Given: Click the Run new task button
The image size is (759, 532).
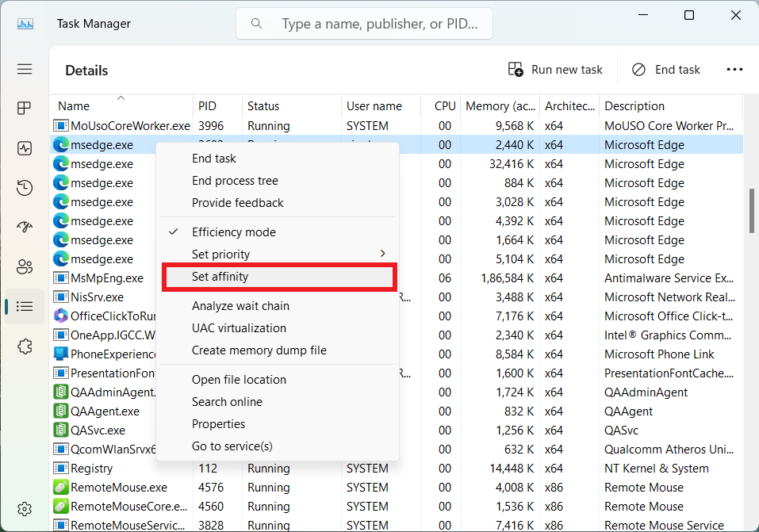Looking at the screenshot, I should [555, 69].
